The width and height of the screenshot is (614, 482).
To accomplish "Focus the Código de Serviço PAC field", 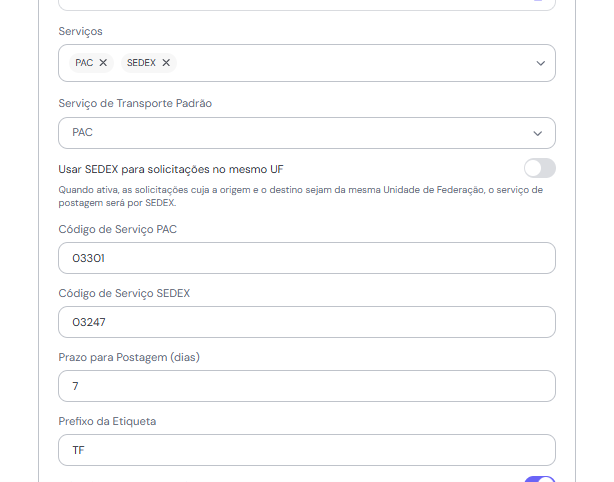I will (306, 258).
